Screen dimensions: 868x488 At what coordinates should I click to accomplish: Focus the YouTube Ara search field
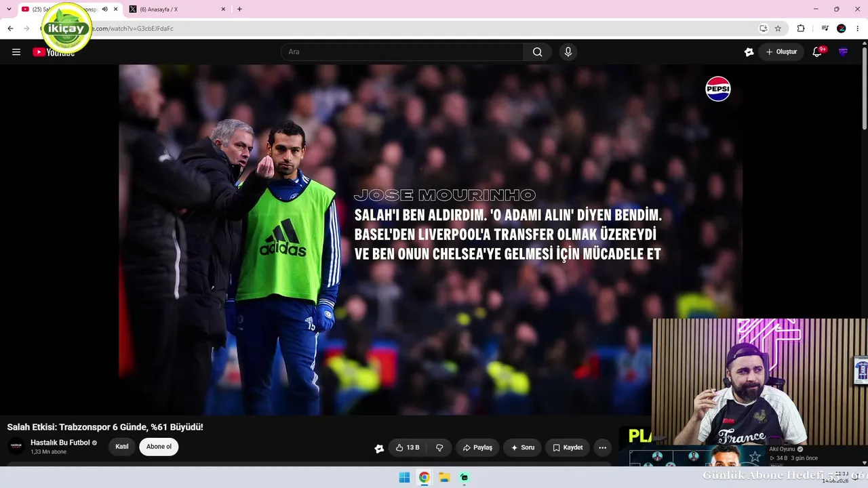pos(402,52)
